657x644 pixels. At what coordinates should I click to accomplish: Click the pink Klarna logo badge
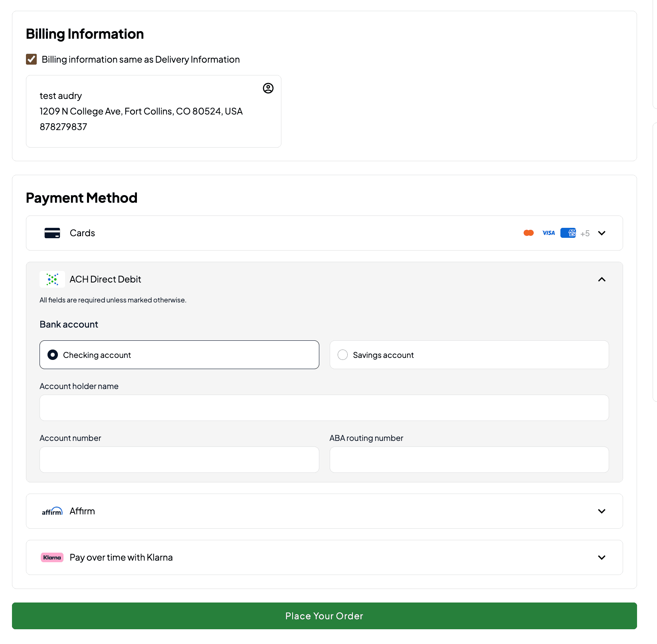coord(52,557)
